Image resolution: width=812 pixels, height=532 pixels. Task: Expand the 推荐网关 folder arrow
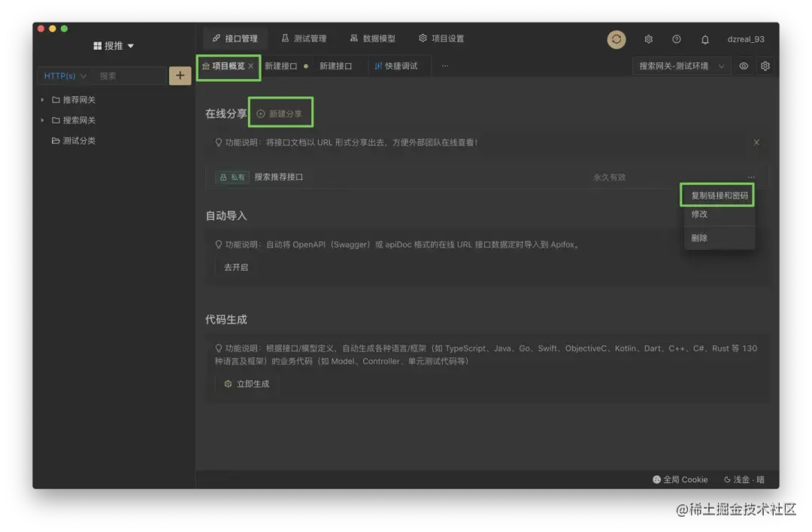(42, 99)
